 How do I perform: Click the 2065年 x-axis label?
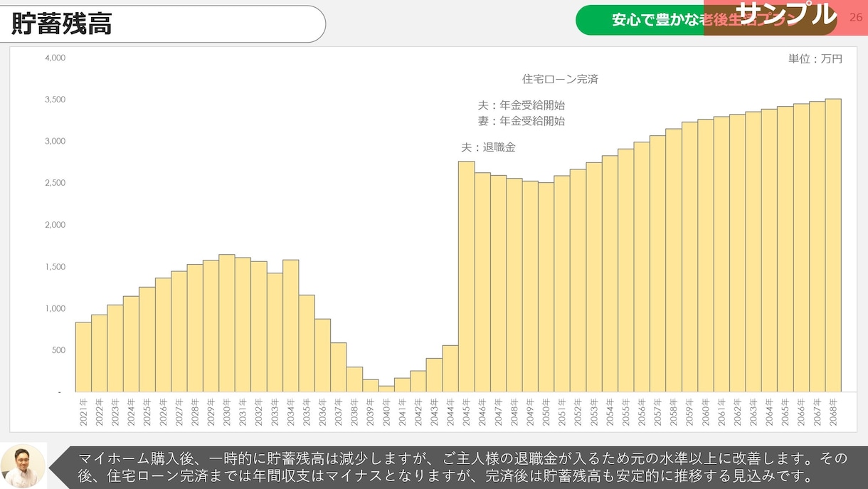[x=785, y=411]
